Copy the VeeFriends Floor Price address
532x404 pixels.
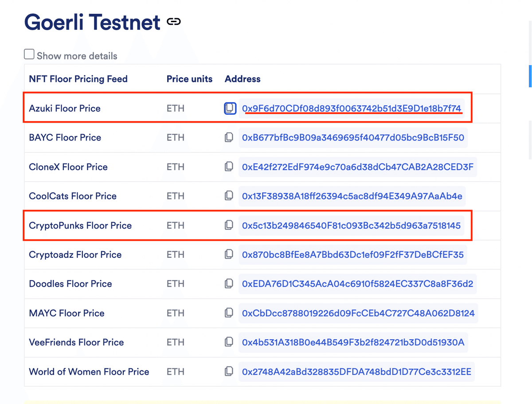tap(229, 342)
